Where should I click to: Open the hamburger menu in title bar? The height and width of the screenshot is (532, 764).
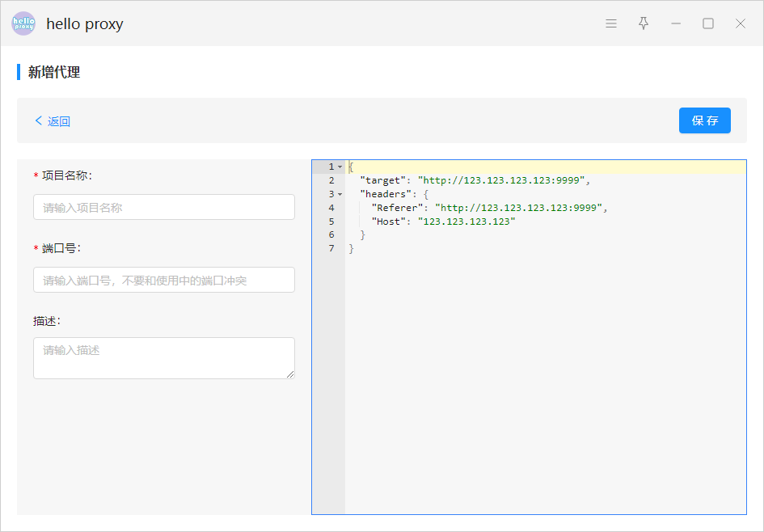(611, 23)
